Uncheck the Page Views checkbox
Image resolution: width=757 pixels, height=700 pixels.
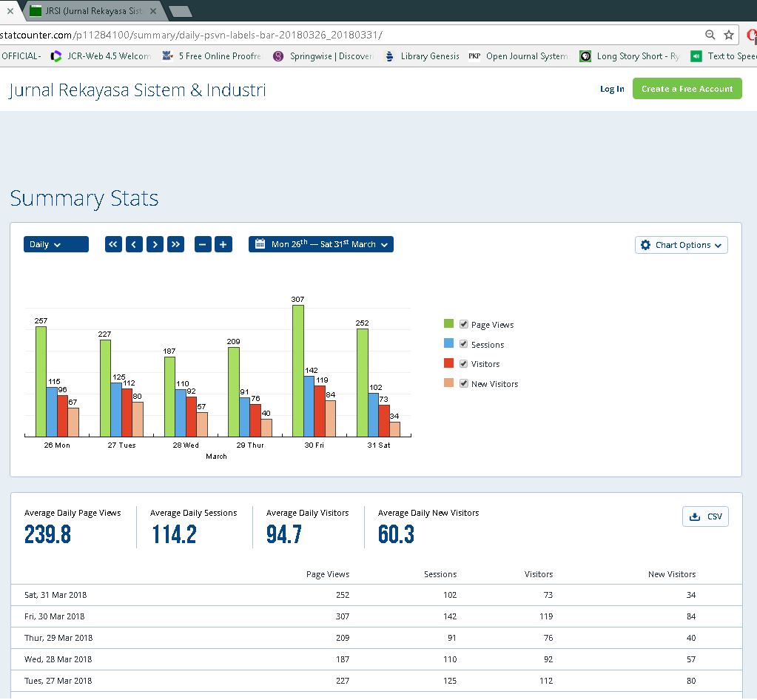(x=464, y=325)
